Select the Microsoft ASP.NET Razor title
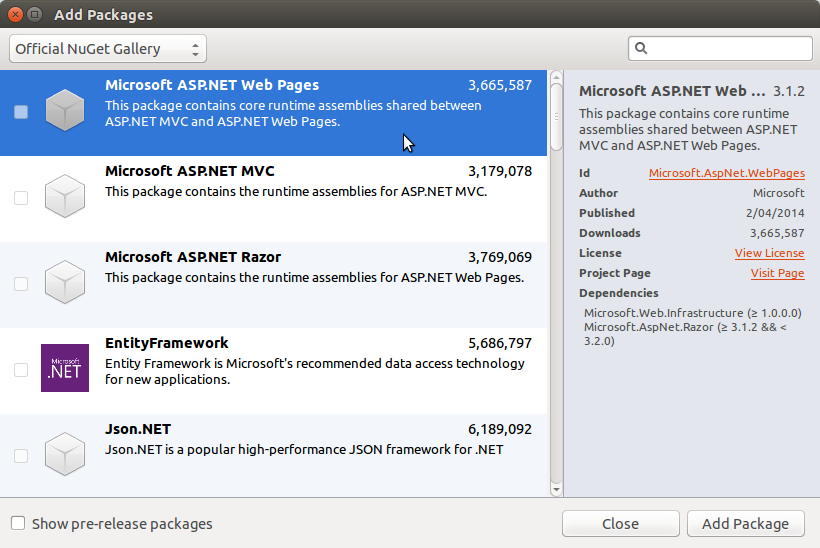This screenshot has height=548, width=820. pyautogui.click(x=193, y=257)
